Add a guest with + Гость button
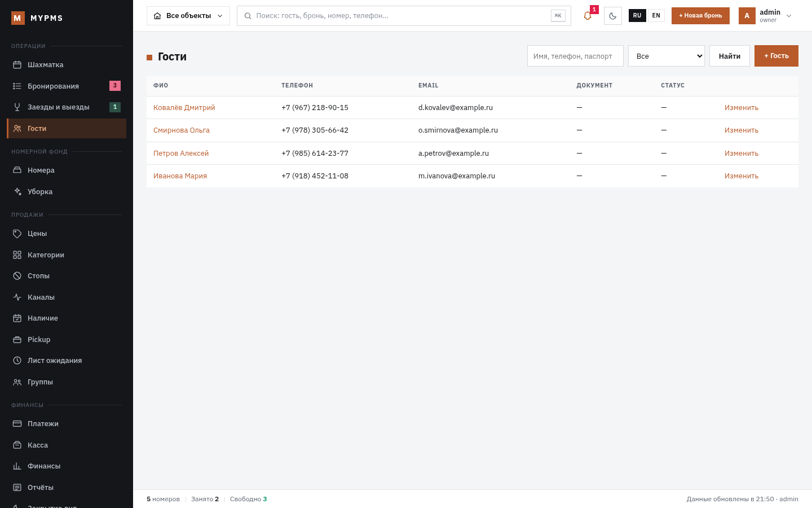 [x=776, y=56]
